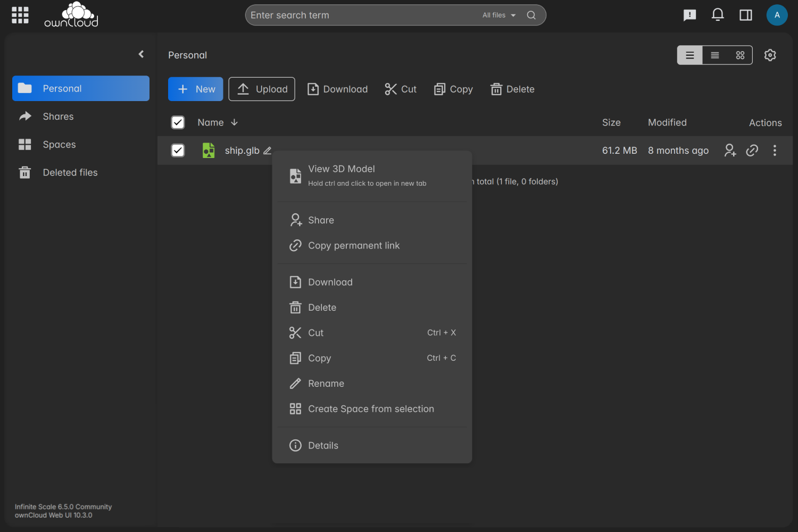Toggle the right sidebar panel icon

[746, 15]
